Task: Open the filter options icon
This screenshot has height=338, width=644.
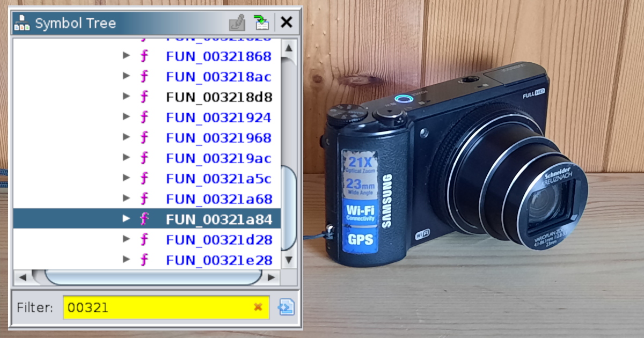Action: [x=286, y=307]
